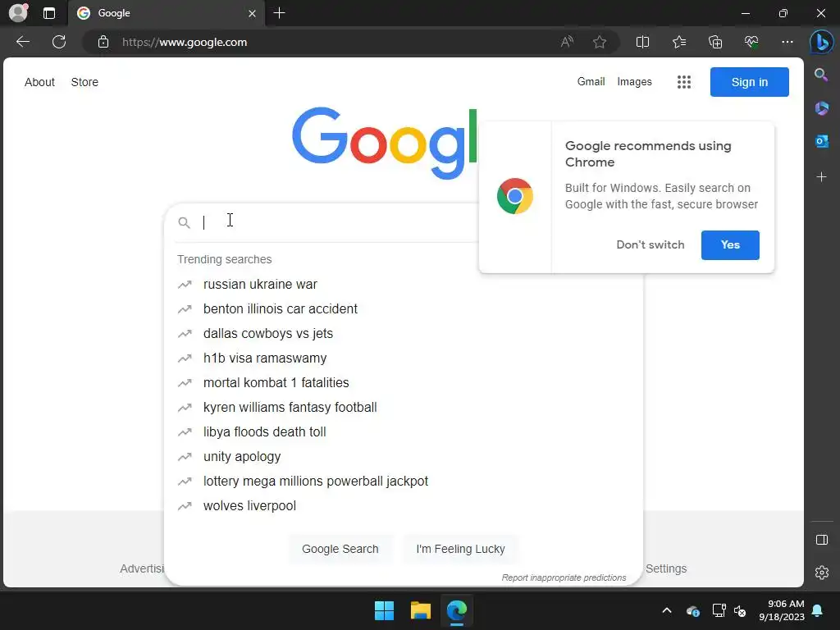Screen dimensions: 840x630
Task: Open the About link
Action: (x=39, y=82)
